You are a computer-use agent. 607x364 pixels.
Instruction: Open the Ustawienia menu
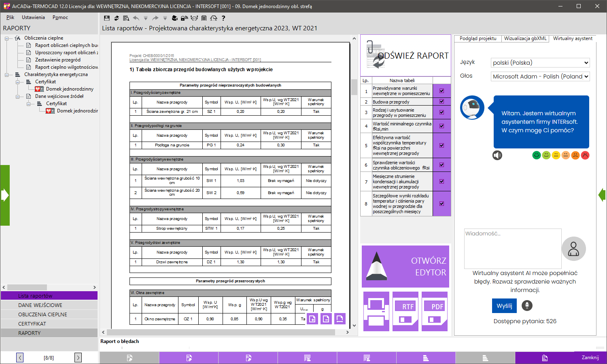click(33, 17)
